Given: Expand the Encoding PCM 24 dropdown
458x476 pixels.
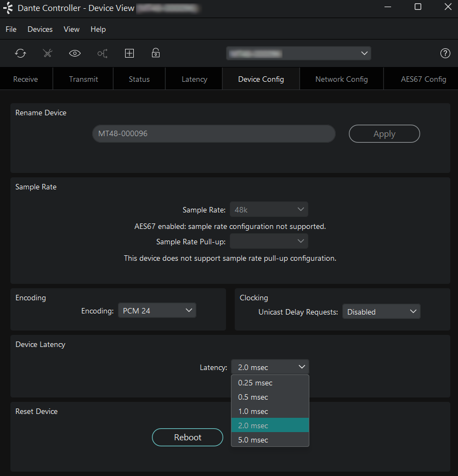Looking at the screenshot, I should pyautogui.click(x=157, y=311).
